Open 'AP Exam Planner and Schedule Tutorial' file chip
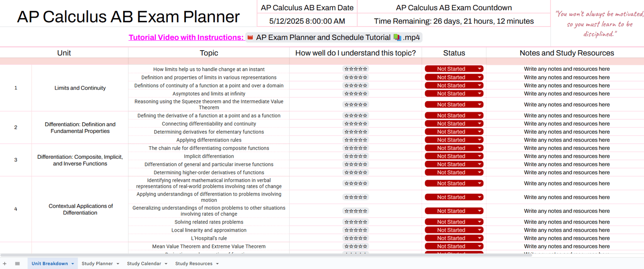 click(323, 38)
